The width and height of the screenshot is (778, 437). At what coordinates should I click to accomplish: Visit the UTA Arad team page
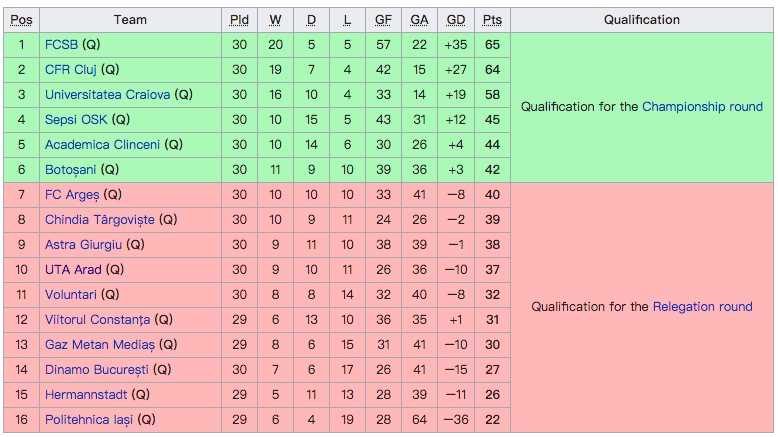pos(73,270)
